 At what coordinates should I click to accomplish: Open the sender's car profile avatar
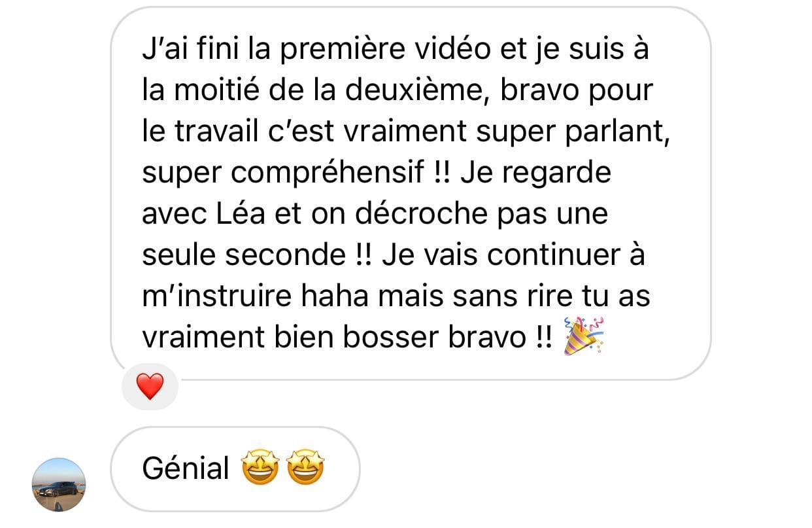pos(59,484)
